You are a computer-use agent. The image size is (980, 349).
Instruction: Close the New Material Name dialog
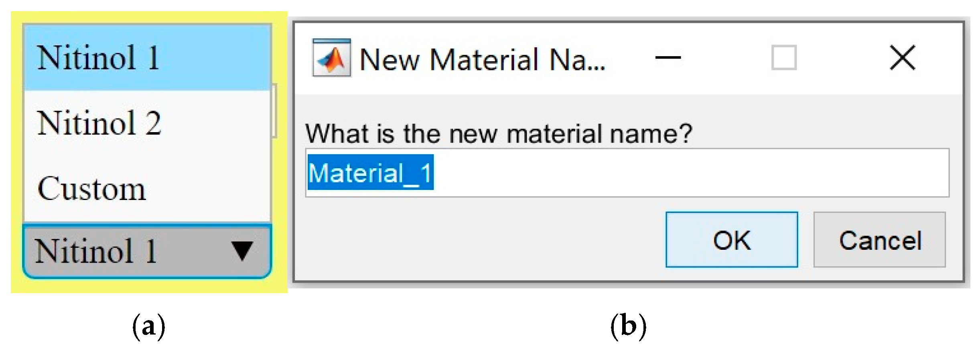902,58
